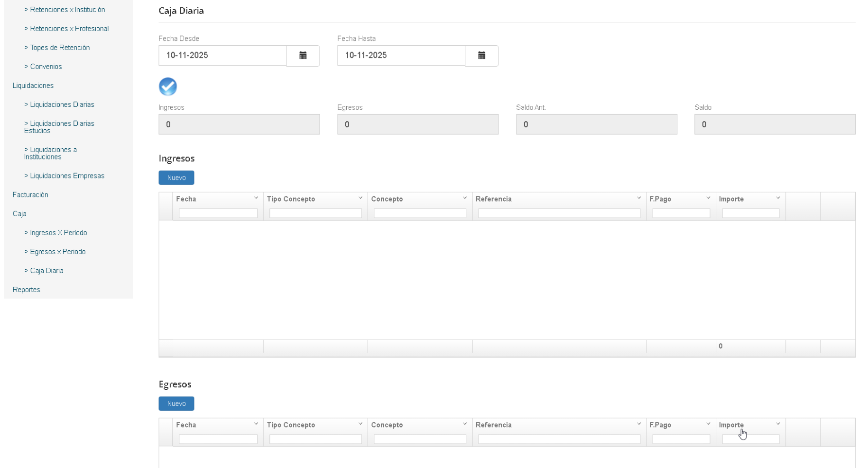Open the Fecha Desde calendar picker
Viewport: 868px width, 468px height.
click(302, 56)
